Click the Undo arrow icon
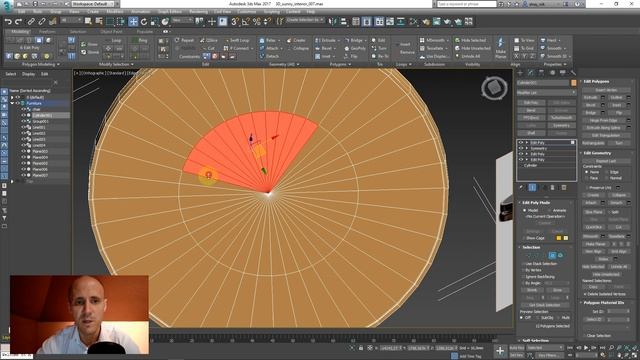 (x=8, y=21)
